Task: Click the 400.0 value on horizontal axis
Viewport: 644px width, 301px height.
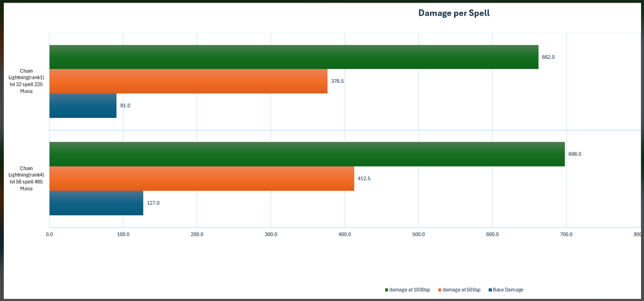Action: [344, 234]
